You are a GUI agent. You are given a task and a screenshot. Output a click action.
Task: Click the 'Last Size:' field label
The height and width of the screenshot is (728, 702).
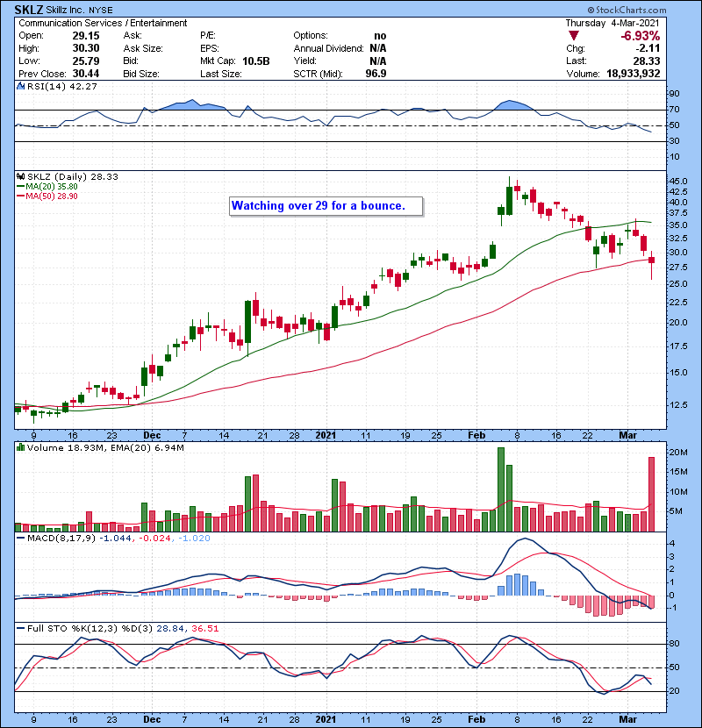[220, 74]
